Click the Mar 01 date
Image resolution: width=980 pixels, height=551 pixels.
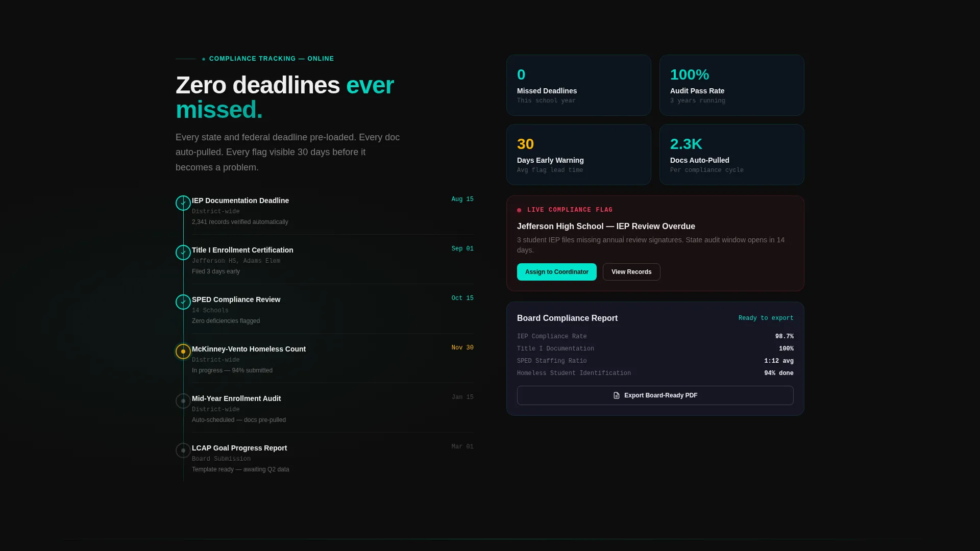pyautogui.click(x=462, y=447)
